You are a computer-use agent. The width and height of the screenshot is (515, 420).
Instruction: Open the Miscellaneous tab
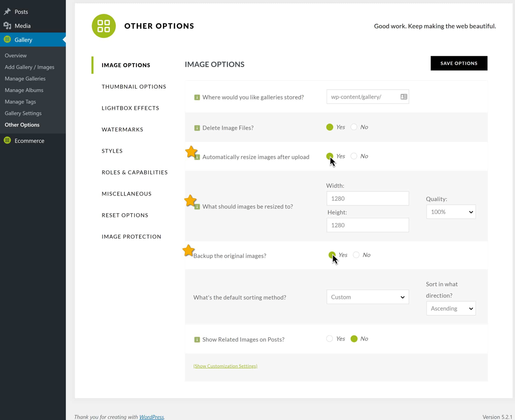pos(127,194)
